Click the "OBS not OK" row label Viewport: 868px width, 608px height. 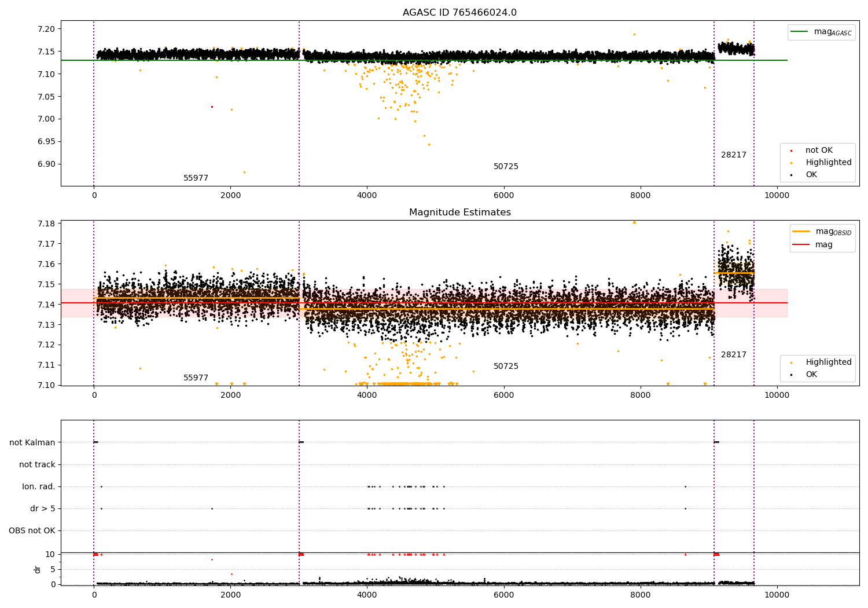[32, 530]
